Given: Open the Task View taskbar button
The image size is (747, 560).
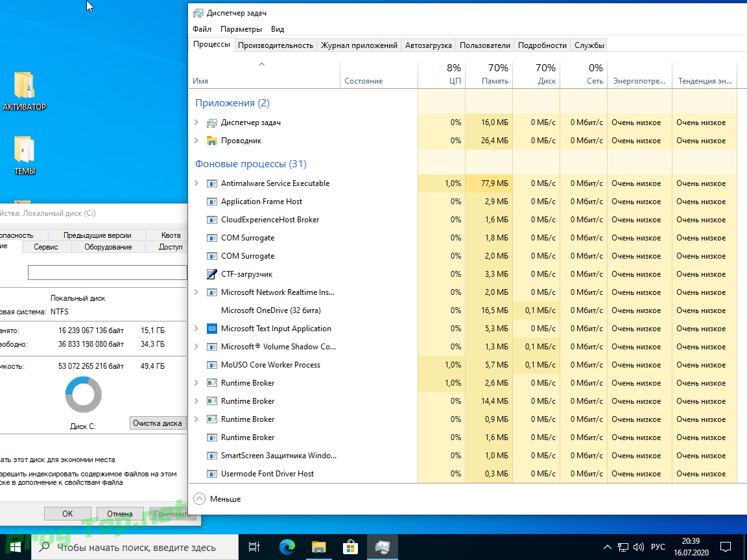Looking at the screenshot, I should (x=255, y=547).
